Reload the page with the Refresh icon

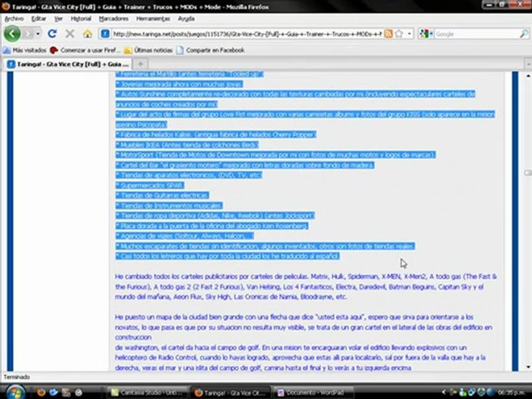[52, 34]
